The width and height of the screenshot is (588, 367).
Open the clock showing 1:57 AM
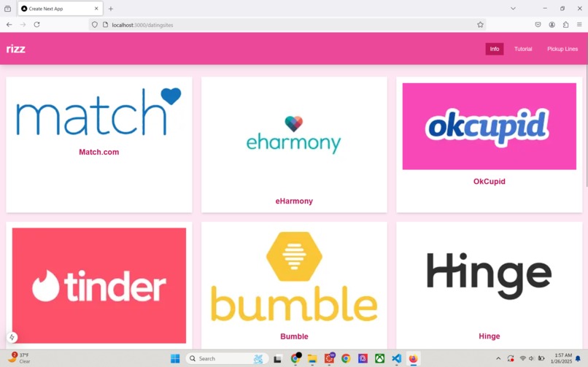pyautogui.click(x=562, y=358)
